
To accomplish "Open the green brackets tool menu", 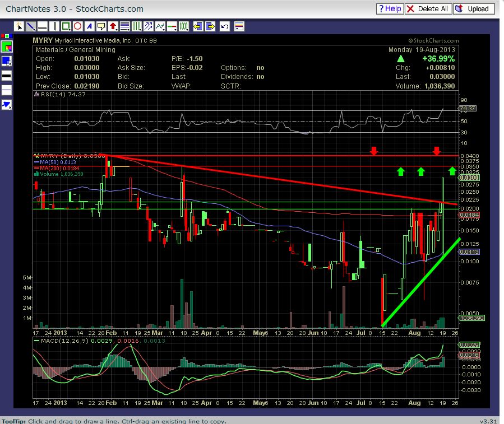I will point(184,26).
